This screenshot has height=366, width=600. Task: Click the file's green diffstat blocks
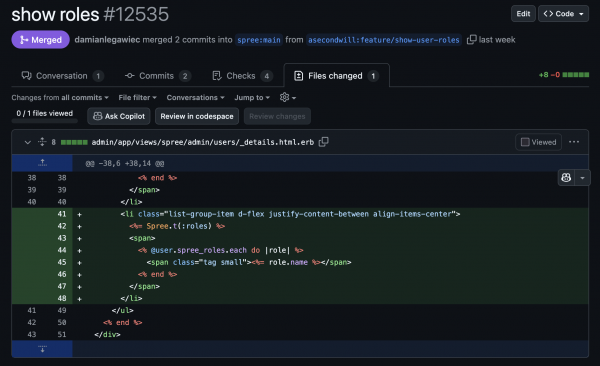coord(74,142)
